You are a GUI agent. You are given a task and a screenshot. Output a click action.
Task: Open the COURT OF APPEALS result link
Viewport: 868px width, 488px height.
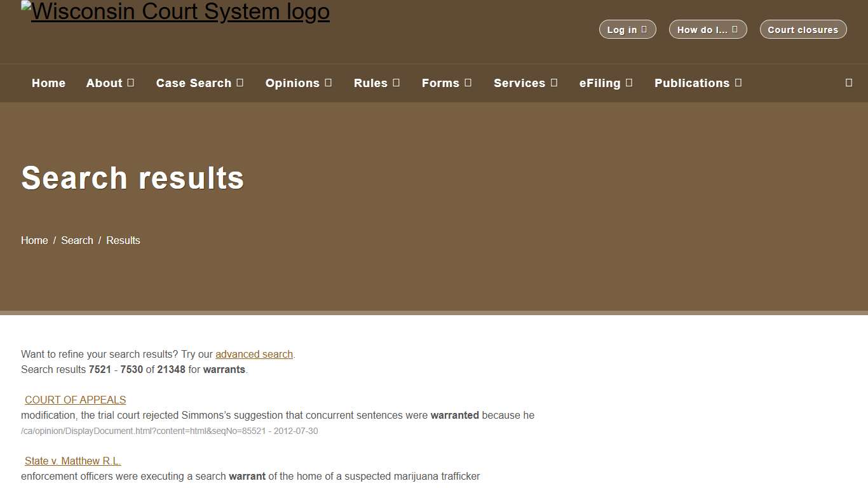pyautogui.click(x=75, y=400)
